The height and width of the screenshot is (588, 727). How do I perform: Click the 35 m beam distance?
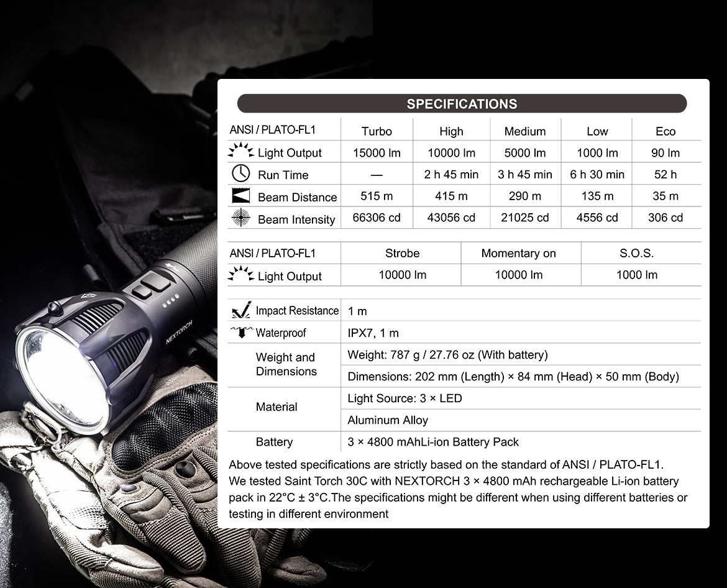tap(665, 196)
